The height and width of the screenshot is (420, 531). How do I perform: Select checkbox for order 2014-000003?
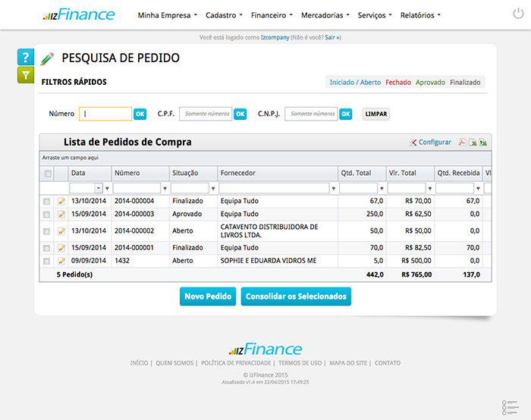click(x=47, y=215)
